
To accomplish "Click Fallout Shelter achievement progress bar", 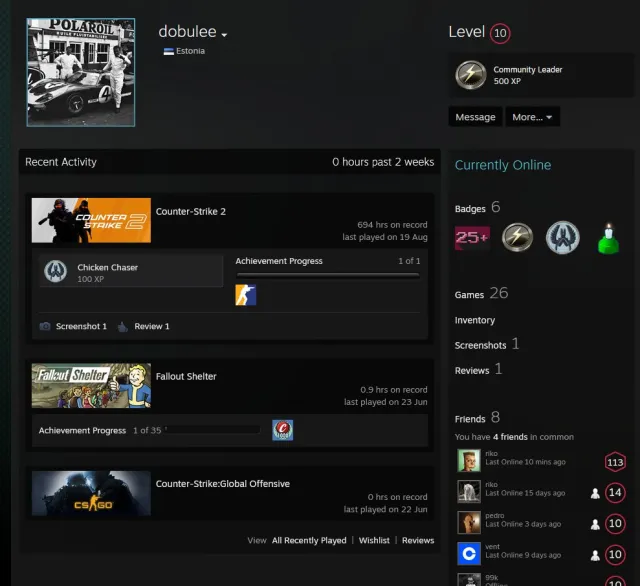I will [212, 429].
